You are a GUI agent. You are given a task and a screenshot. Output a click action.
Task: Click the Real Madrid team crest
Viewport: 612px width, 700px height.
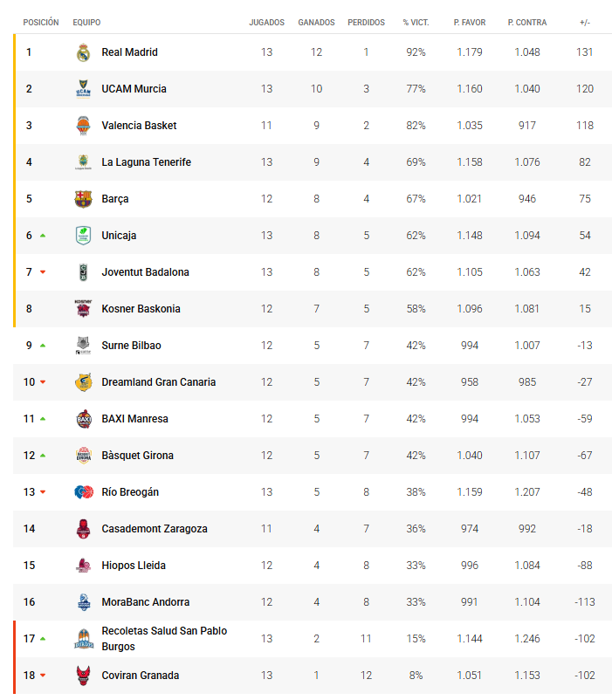[x=83, y=52]
